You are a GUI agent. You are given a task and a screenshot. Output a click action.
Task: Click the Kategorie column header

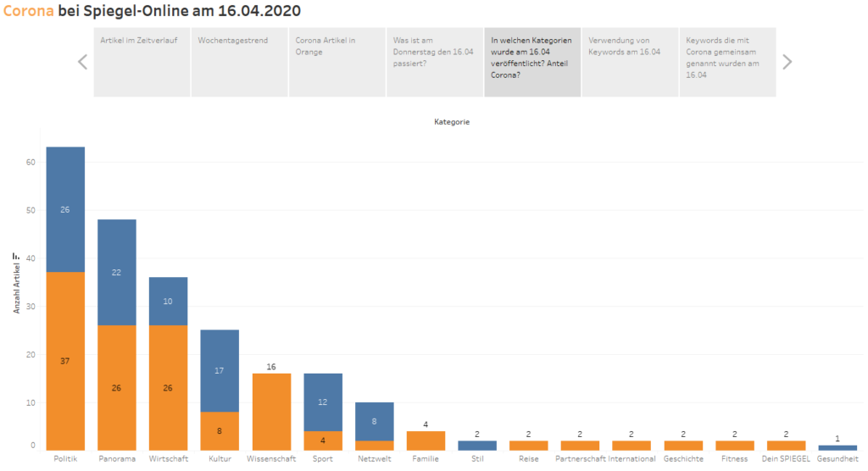click(452, 122)
